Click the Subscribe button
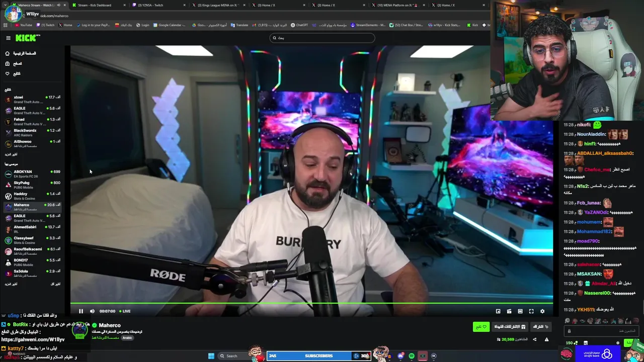The width and height of the screenshot is (644, 362). (540, 327)
